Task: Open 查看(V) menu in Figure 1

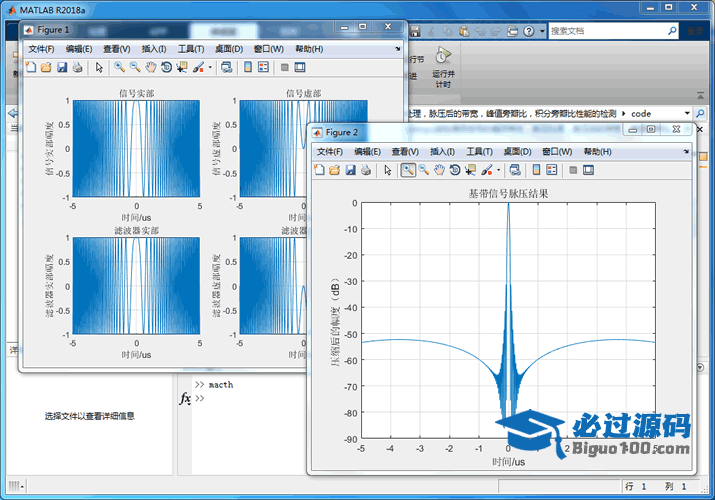Action: point(116,49)
